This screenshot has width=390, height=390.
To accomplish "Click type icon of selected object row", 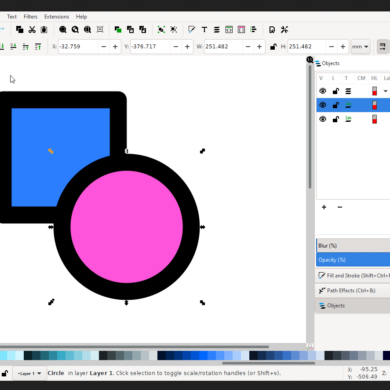I will pyautogui.click(x=348, y=105).
